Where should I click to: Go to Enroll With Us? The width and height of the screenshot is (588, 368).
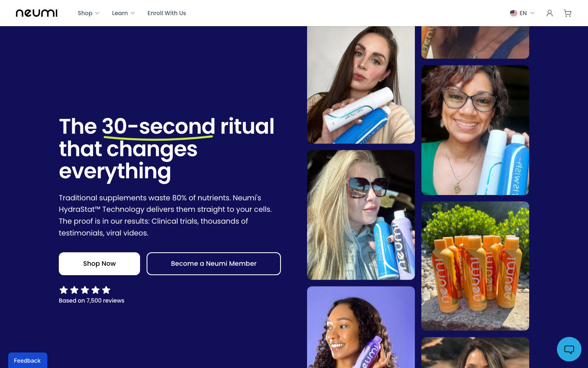tap(167, 13)
